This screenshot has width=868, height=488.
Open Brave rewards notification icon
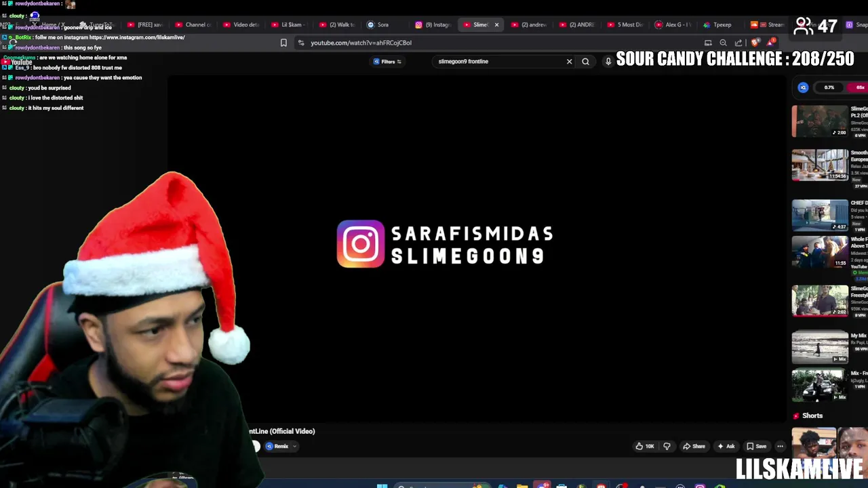[x=770, y=43]
